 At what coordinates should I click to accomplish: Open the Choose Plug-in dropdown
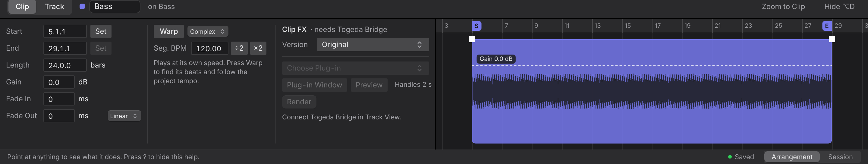point(356,68)
